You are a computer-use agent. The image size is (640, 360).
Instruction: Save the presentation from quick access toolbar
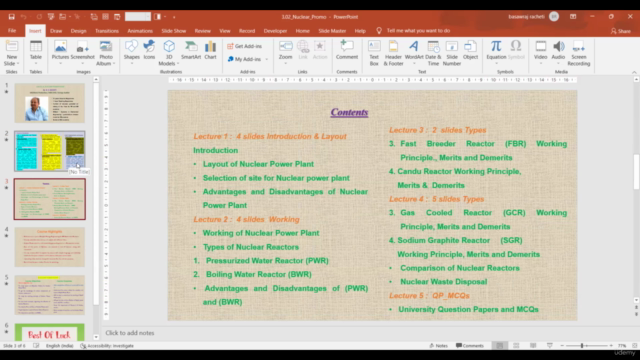point(11,17)
